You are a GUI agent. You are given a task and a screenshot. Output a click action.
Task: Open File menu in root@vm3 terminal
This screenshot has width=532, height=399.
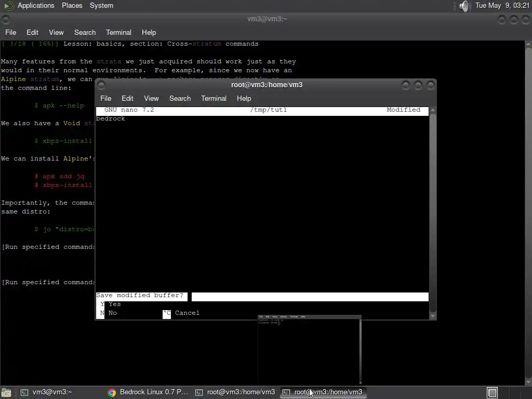point(105,98)
